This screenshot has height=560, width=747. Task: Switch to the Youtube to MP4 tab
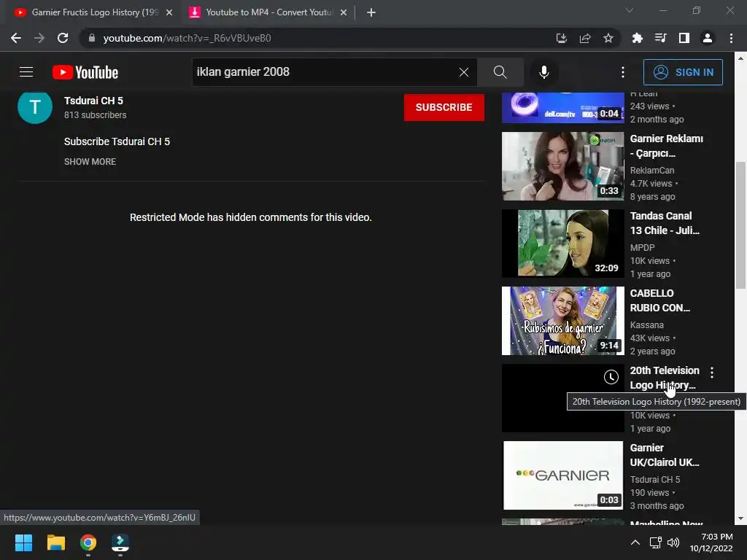coord(268,12)
